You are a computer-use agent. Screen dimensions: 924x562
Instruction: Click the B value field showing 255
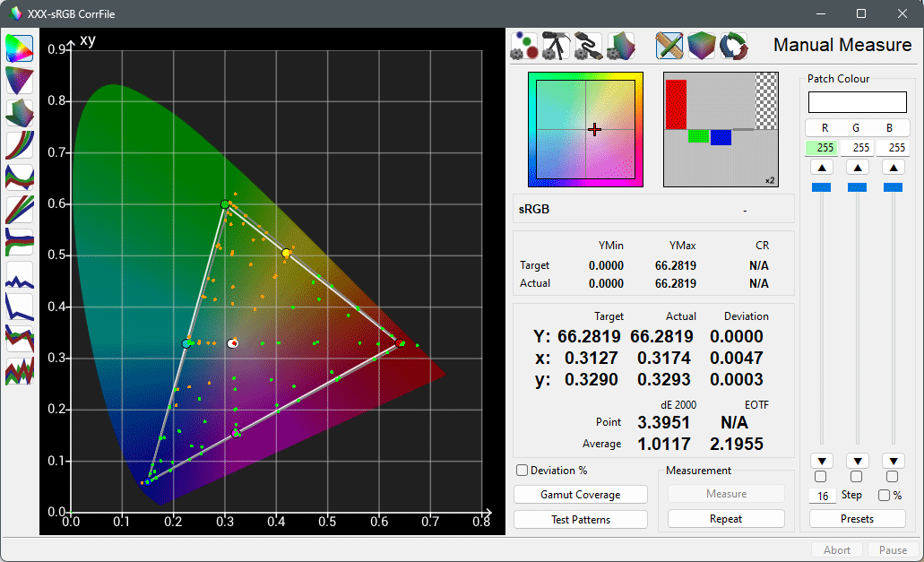(x=894, y=148)
